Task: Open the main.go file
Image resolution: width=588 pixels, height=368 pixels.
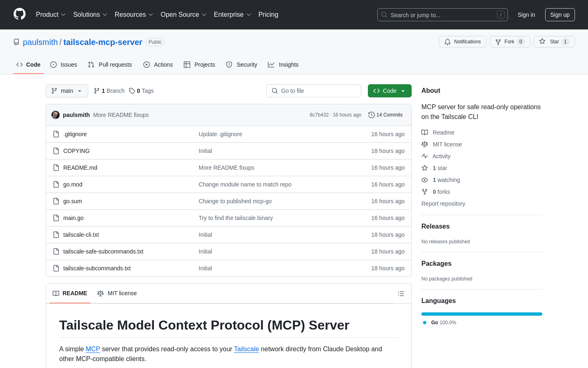Action: point(73,218)
